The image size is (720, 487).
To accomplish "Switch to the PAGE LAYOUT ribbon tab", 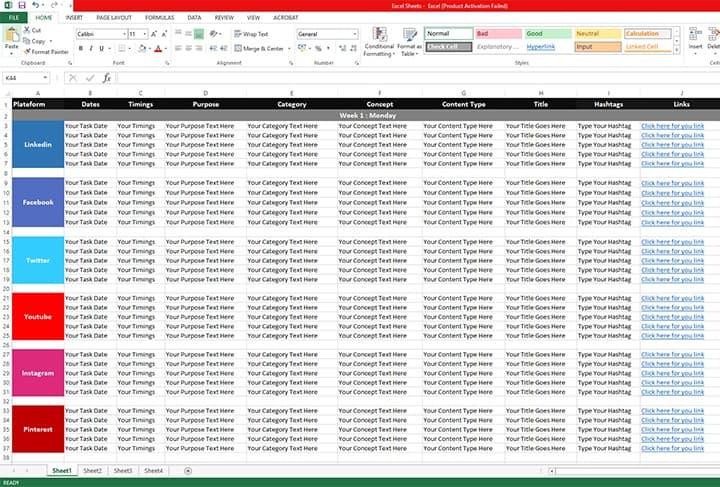I will pos(113,17).
